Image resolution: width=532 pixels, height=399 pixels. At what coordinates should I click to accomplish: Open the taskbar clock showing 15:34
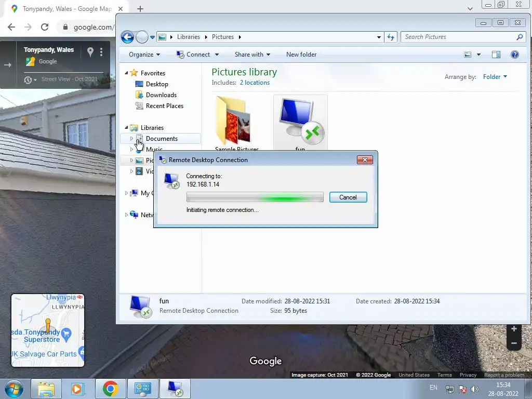tap(503, 389)
